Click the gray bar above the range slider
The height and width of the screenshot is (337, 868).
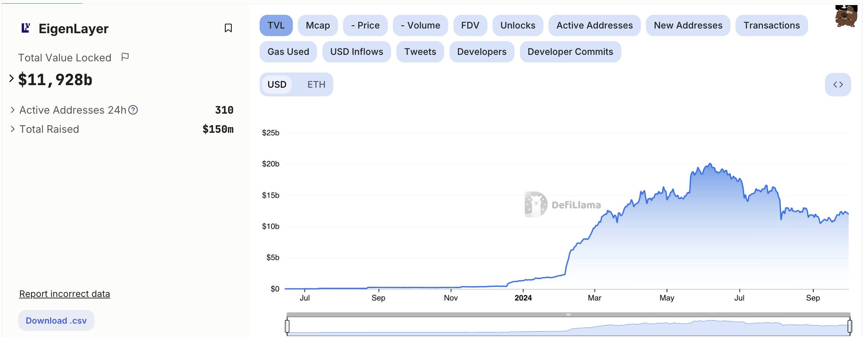coord(568,315)
